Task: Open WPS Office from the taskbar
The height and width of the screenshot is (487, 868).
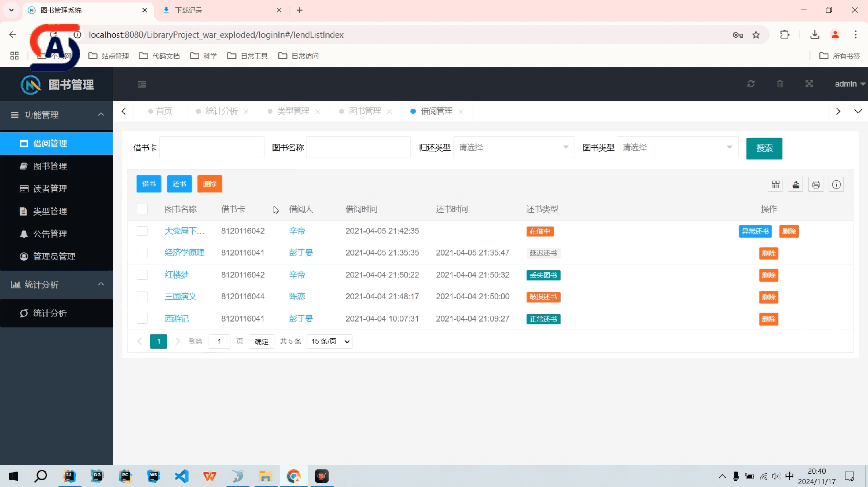Action: [209, 476]
